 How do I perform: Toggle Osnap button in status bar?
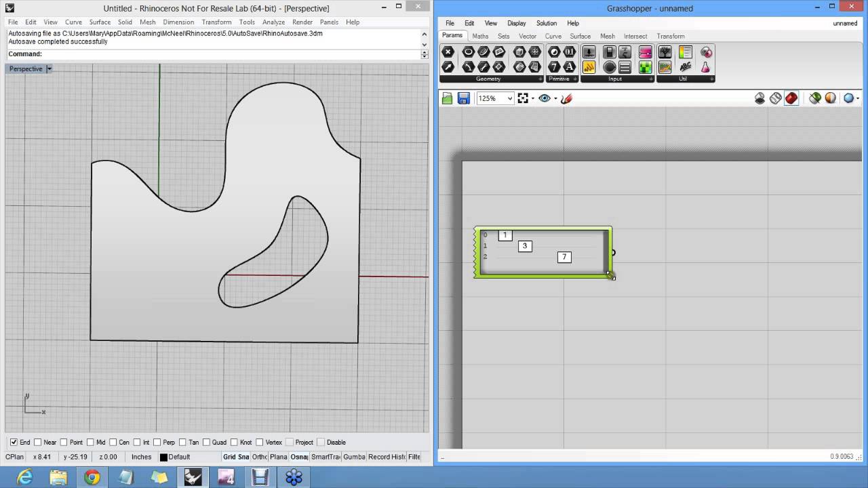point(299,457)
